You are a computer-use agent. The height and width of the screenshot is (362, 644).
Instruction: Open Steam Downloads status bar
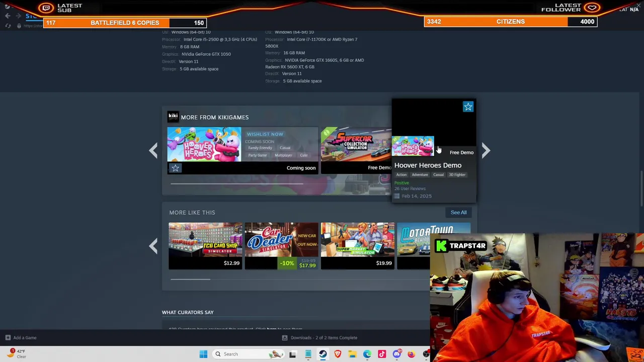tap(320, 337)
